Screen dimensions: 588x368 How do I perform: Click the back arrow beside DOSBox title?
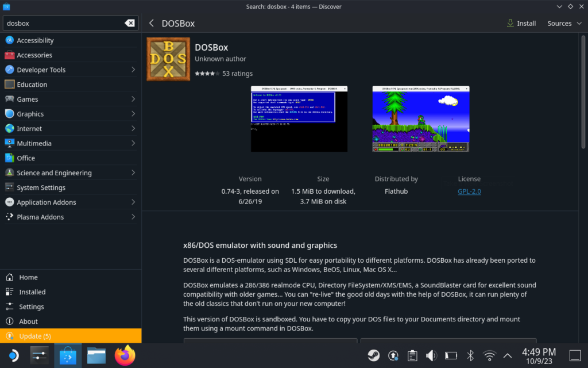pos(152,24)
